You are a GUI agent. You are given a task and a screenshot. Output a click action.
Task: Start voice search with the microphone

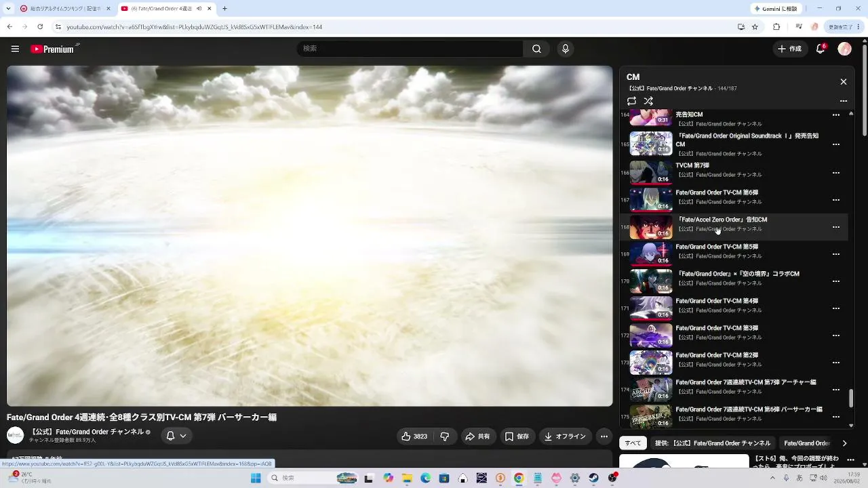[565, 49]
